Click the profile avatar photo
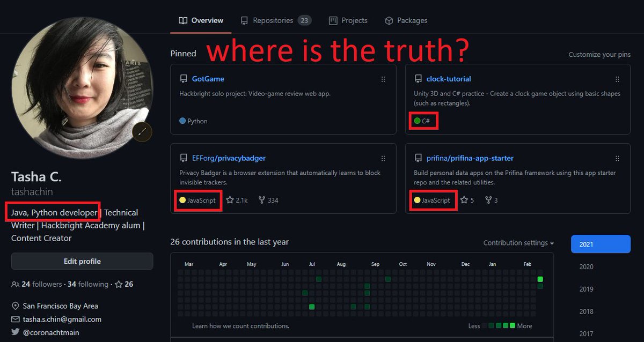This screenshot has width=644, height=342. pos(82,88)
